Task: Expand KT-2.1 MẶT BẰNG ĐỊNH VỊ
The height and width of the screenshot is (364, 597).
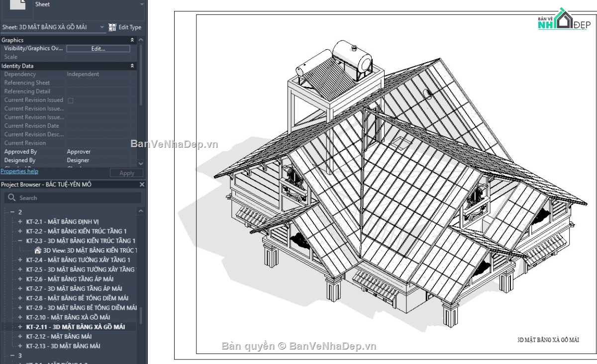Action: coord(20,222)
